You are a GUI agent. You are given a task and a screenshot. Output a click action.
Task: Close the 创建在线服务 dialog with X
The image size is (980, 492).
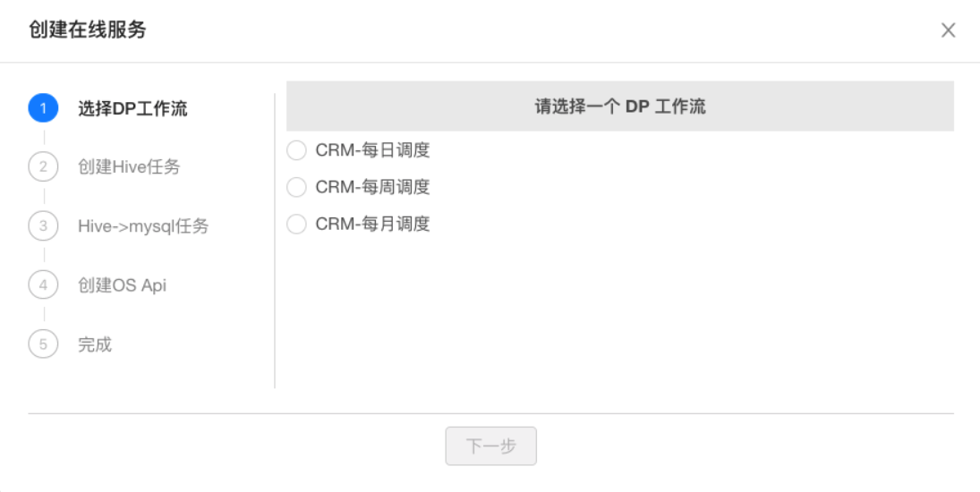pos(948,30)
